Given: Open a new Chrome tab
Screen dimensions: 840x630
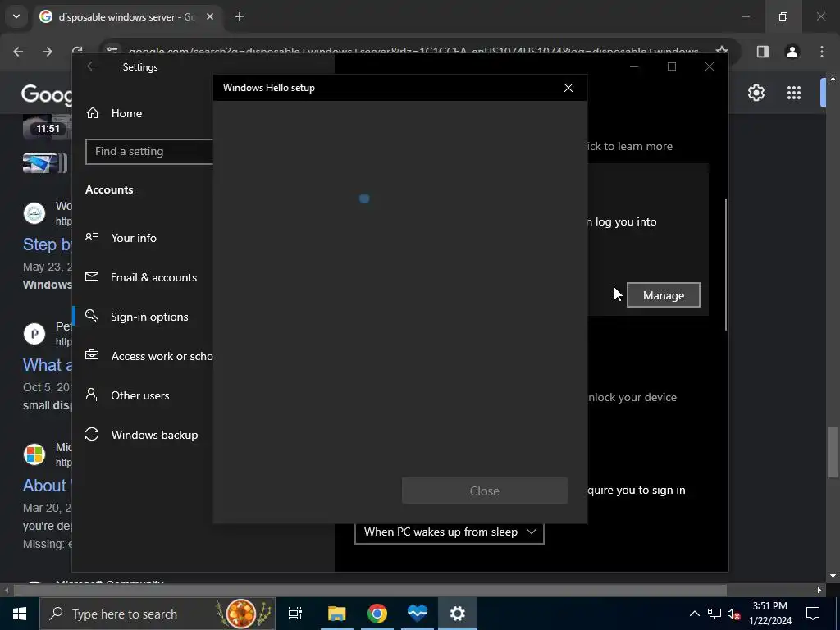Looking at the screenshot, I should pyautogui.click(x=240, y=16).
